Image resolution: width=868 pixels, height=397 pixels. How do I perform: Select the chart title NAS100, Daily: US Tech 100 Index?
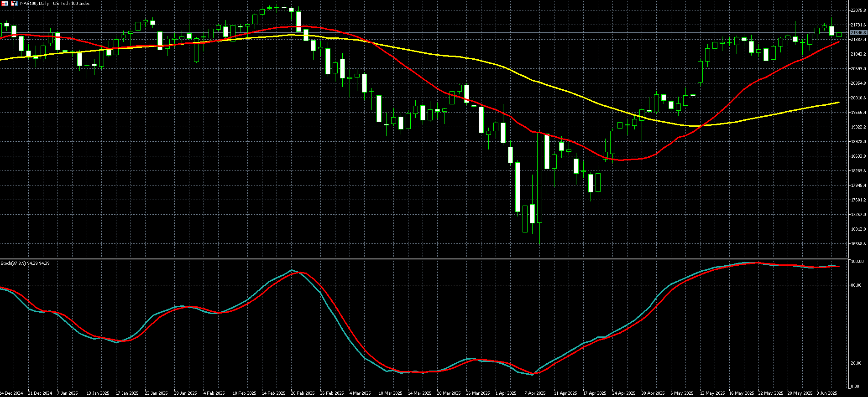click(55, 4)
